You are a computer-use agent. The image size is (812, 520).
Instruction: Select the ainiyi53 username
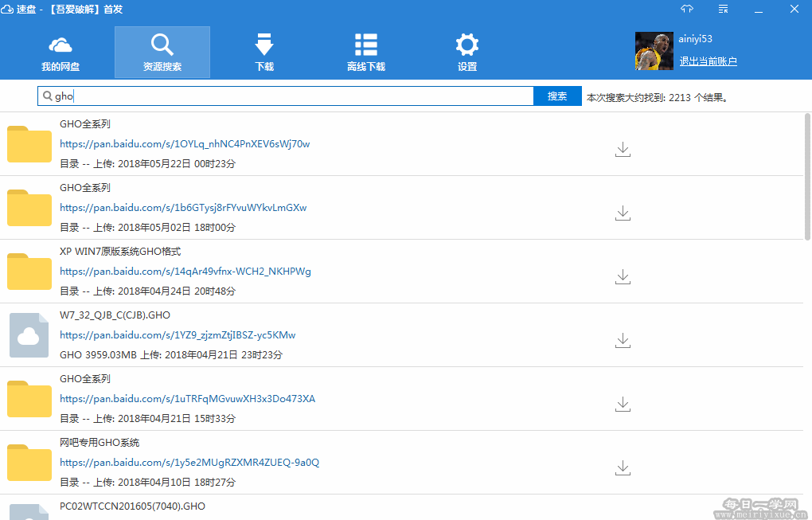695,39
